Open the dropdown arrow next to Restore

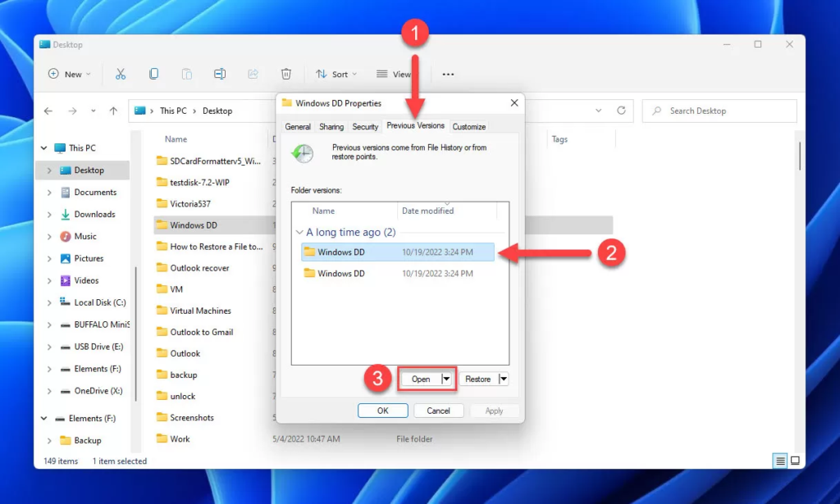[502, 379]
